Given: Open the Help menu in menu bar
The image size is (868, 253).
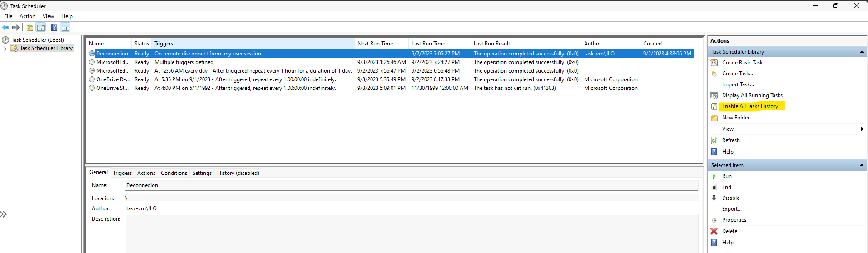Looking at the screenshot, I should (x=67, y=16).
